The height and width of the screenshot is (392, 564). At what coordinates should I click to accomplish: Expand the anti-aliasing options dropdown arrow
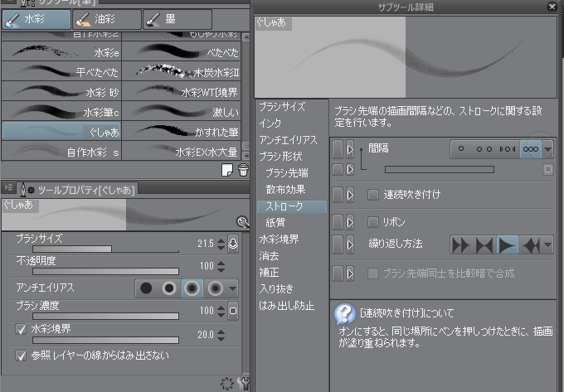coord(232,288)
